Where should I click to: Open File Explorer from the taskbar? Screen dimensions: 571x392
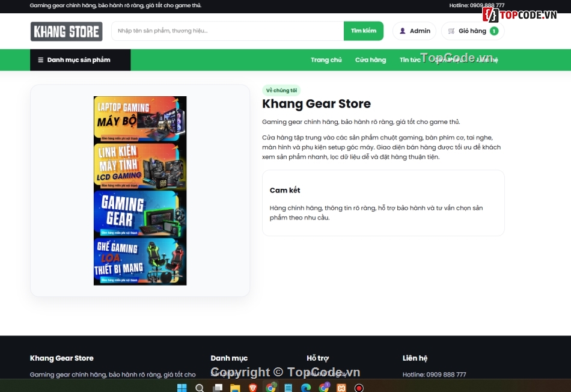point(235,388)
